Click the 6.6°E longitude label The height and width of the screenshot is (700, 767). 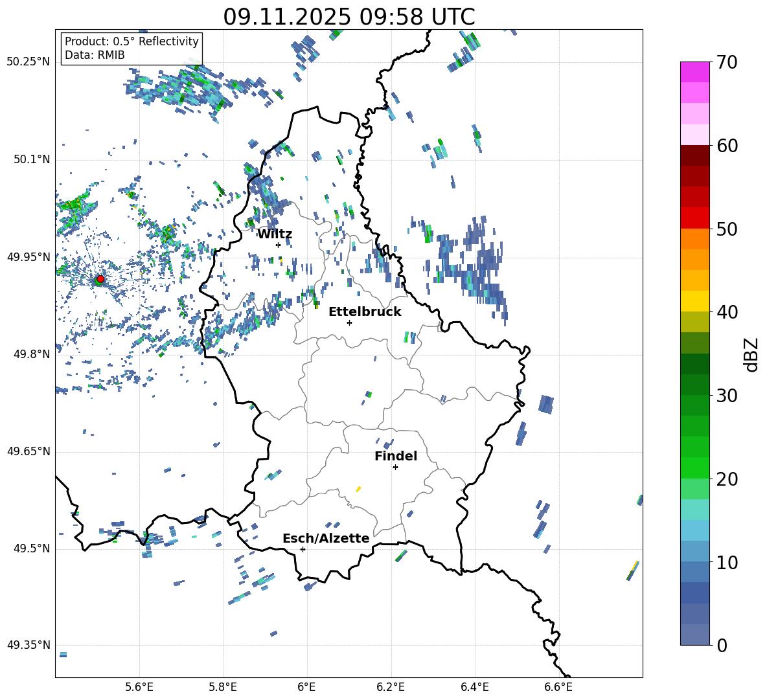[558, 687]
